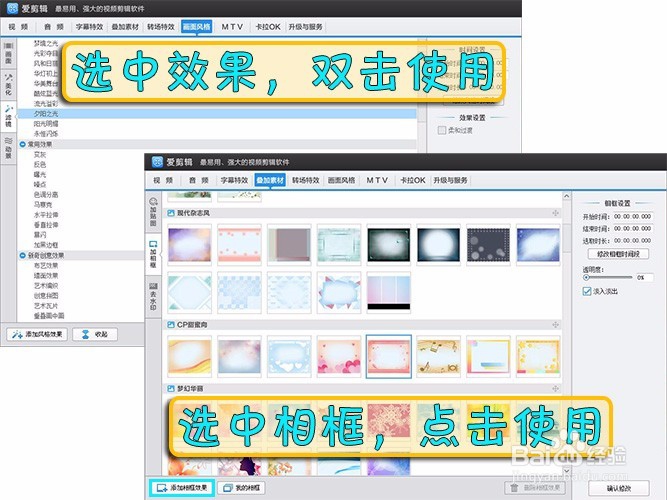667x500 pixels.
Task: Select 色调分离 effect in back window
Action: click(x=46, y=194)
